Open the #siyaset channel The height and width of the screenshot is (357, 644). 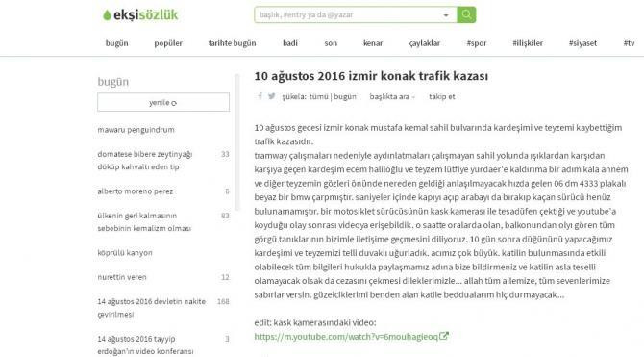click(x=582, y=43)
